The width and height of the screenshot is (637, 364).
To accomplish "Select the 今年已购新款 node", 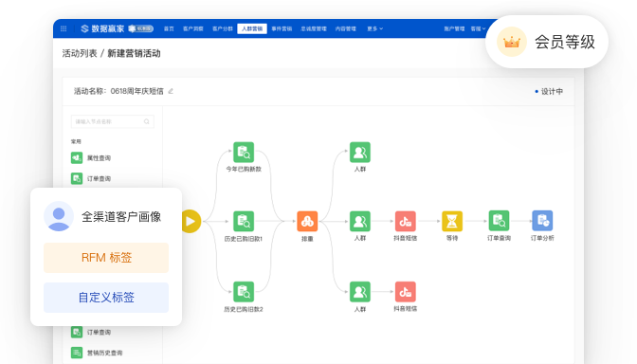I will tap(244, 153).
